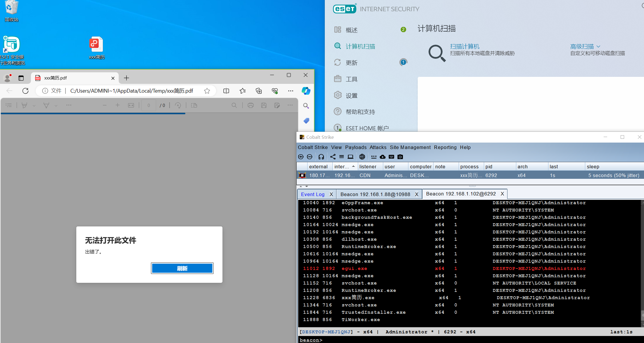
Task: Open Edge Settings and more ellipsis
Action: pyautogui.click(x=291, y=91)
